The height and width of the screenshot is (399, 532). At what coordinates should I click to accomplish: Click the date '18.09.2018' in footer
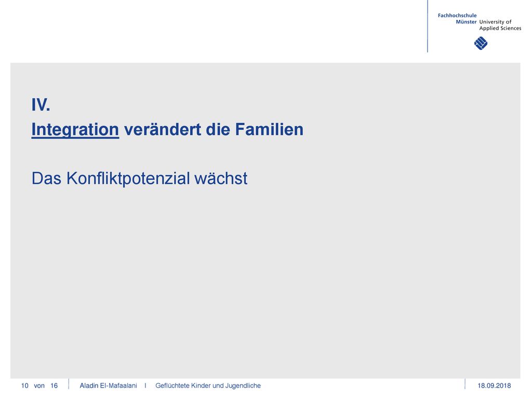[x=494, y=386]
